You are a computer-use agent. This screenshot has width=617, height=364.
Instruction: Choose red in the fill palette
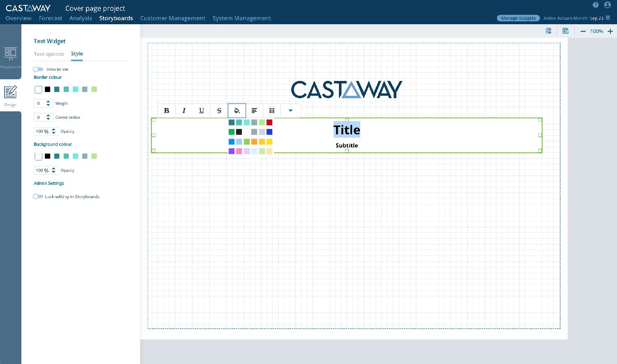(269, 122)
